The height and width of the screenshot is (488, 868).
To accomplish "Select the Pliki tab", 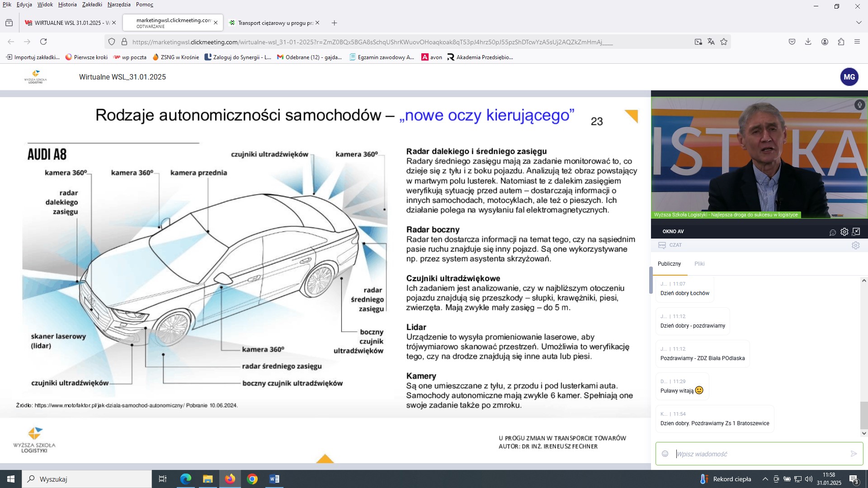I will click(699, 264).
